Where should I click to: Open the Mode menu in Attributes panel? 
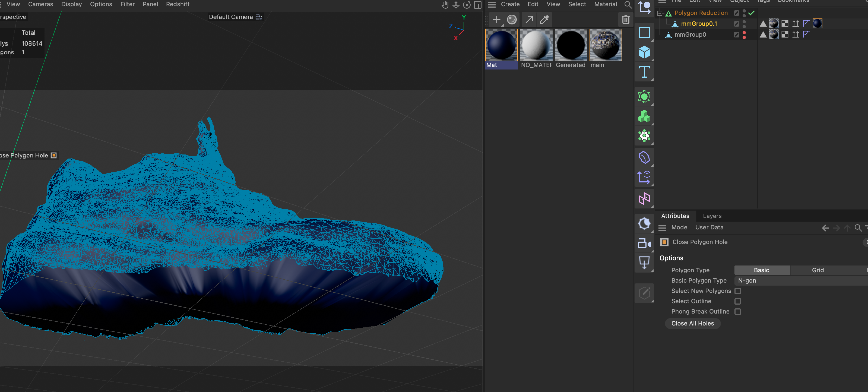pos(679,227)
